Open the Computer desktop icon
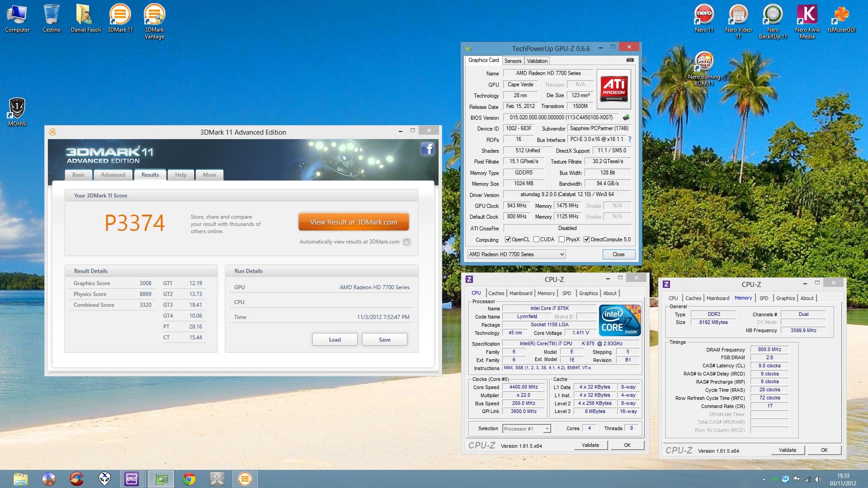Screen dimensions: 868x488 [x=17, y=19]
